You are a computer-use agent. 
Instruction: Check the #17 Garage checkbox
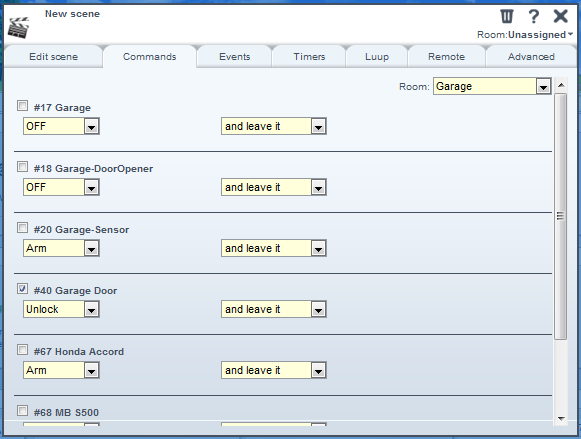22,106
